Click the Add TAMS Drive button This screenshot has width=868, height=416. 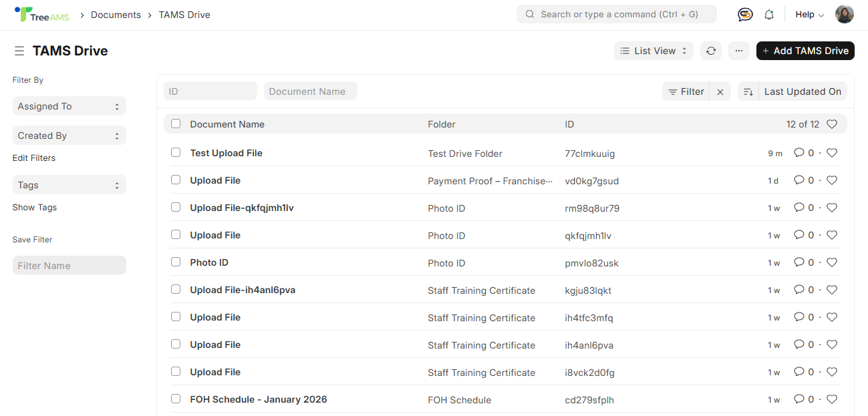pyautogui.click(x=805, y=51)
